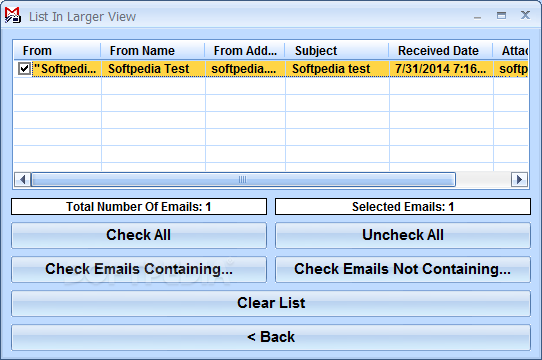Click the Uncheck All button

click(x=403, y=235)
